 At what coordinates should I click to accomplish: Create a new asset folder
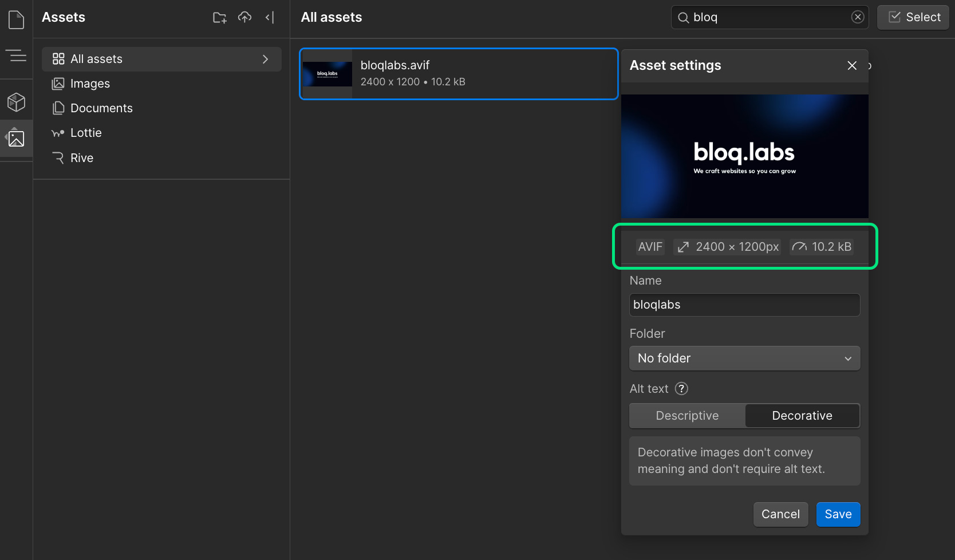point(220,18)
